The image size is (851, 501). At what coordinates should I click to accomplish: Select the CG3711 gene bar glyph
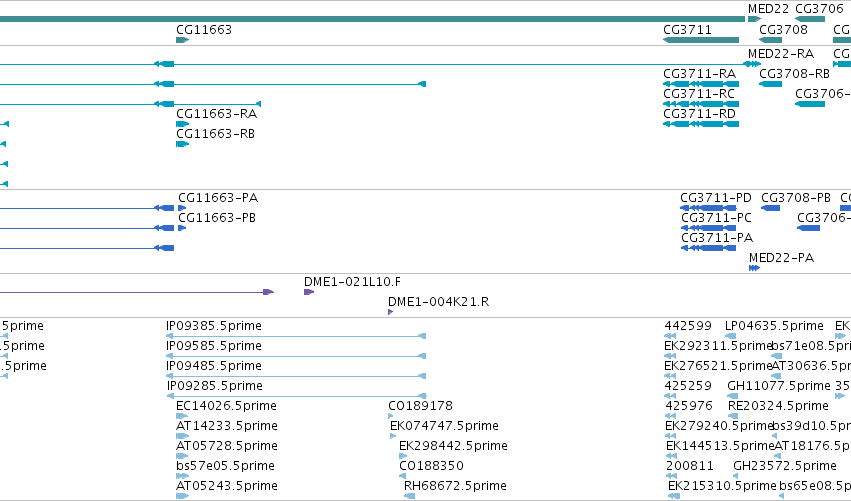(701, 40)
